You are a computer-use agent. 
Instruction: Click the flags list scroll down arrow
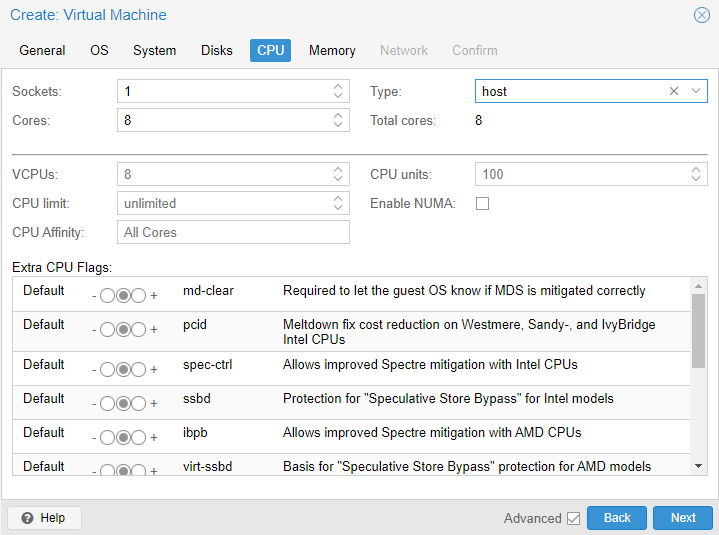(698, 466)
